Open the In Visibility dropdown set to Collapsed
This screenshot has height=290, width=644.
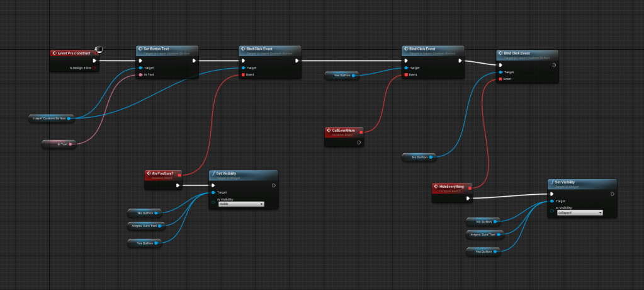point(579,213)
